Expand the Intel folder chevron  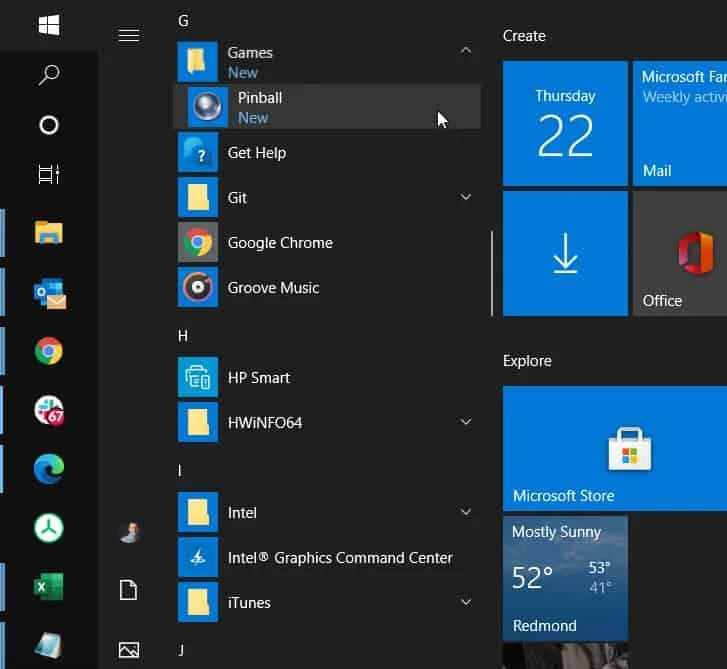pyautogui.click(x=466, y=512)
